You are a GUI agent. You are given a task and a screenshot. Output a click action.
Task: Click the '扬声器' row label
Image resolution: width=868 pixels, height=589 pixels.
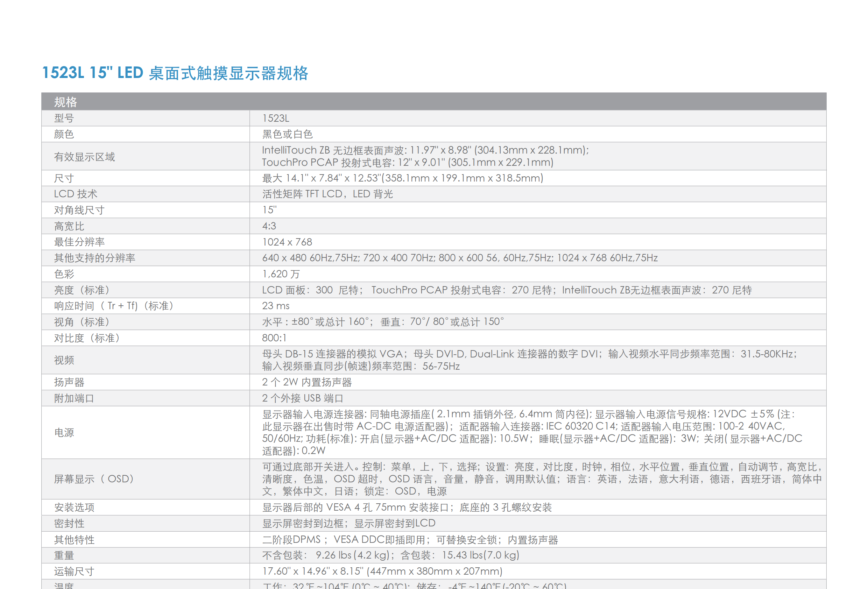click(x=69, y=382)
